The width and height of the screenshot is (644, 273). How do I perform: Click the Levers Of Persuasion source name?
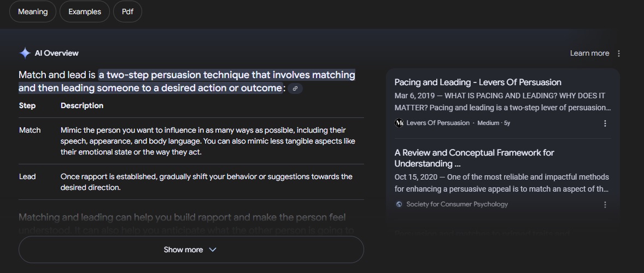click(x=438, y=123)
